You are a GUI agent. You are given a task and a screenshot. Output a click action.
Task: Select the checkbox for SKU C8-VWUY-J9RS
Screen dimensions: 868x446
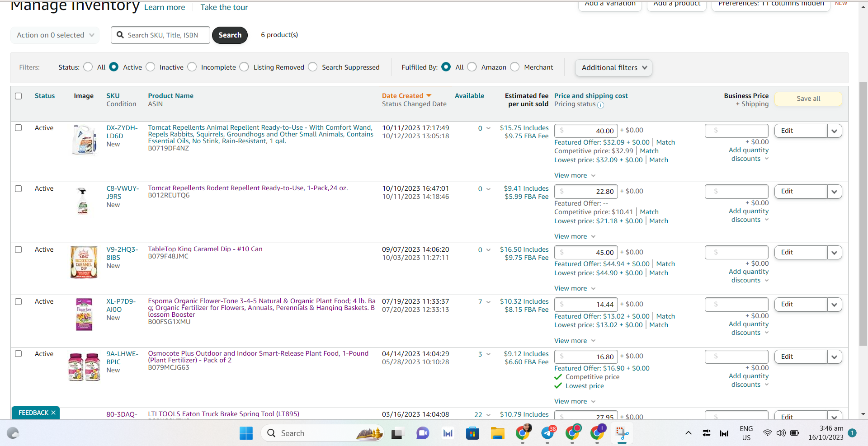coord(19,188)
